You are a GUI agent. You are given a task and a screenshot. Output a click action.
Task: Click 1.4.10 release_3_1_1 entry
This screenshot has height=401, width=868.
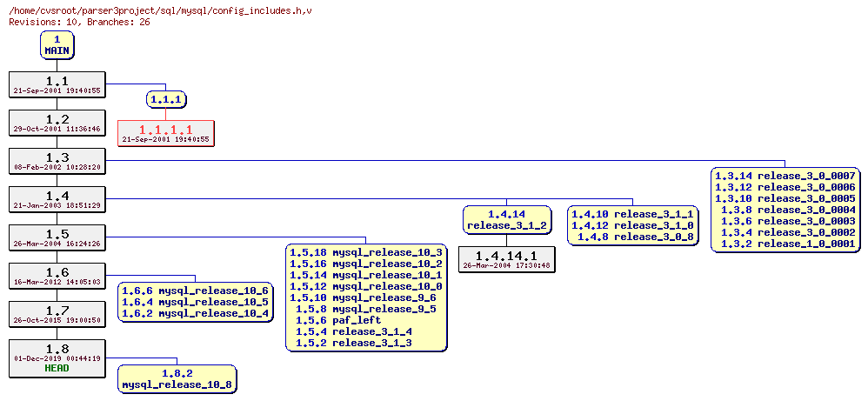click(632, 214)
